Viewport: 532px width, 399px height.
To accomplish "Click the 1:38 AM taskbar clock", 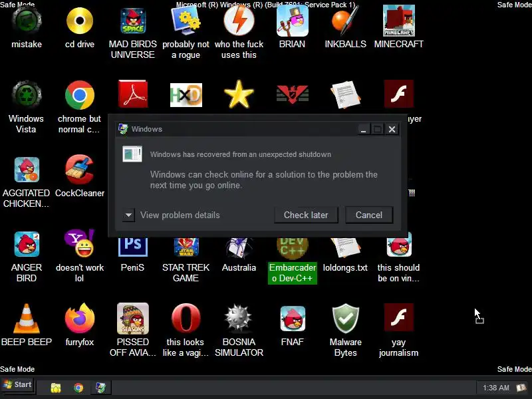I will pos(496,388).
